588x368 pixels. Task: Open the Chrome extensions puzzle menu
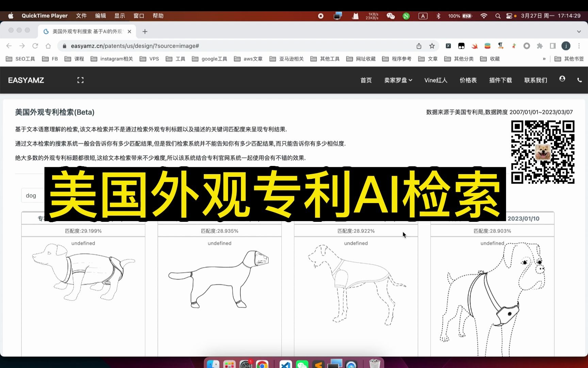point(540,46)
